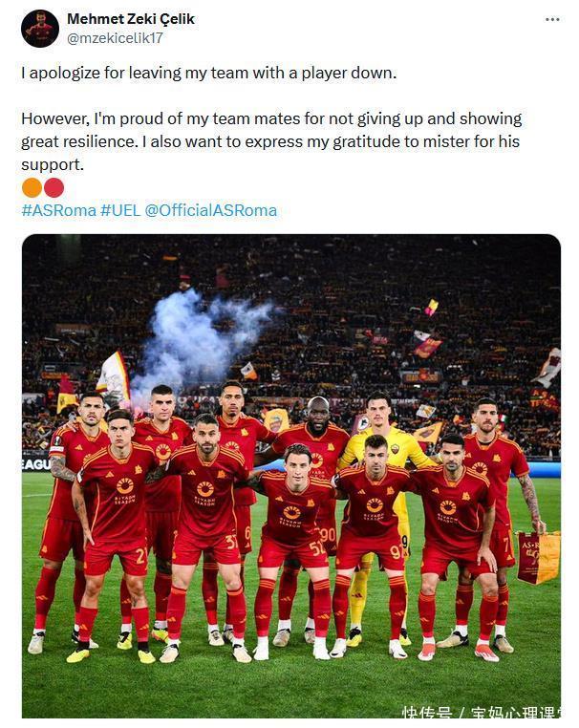This screenshot has height=728, width=579.
Task: Click the orange circle emoji
Action: pos(32,187)
